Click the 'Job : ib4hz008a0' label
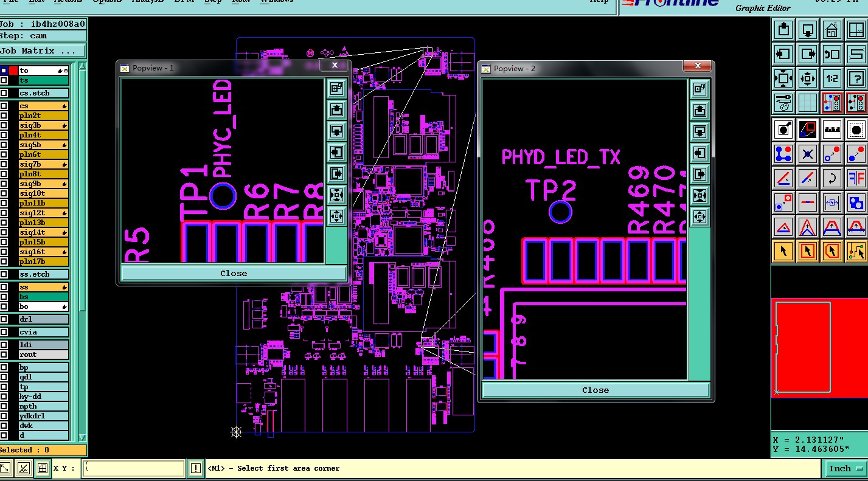 coord(43,24)
